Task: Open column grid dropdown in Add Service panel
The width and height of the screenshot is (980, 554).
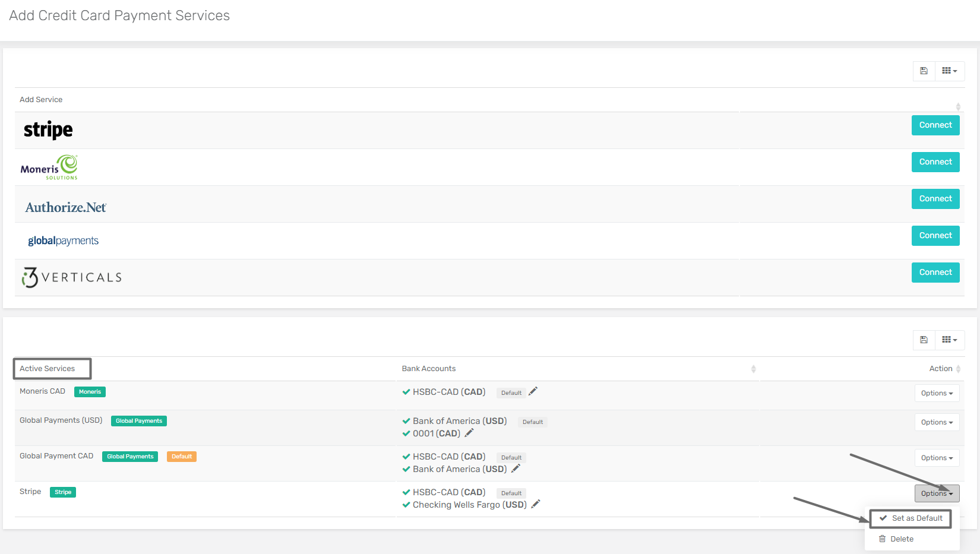Action: tap(950, 71)
